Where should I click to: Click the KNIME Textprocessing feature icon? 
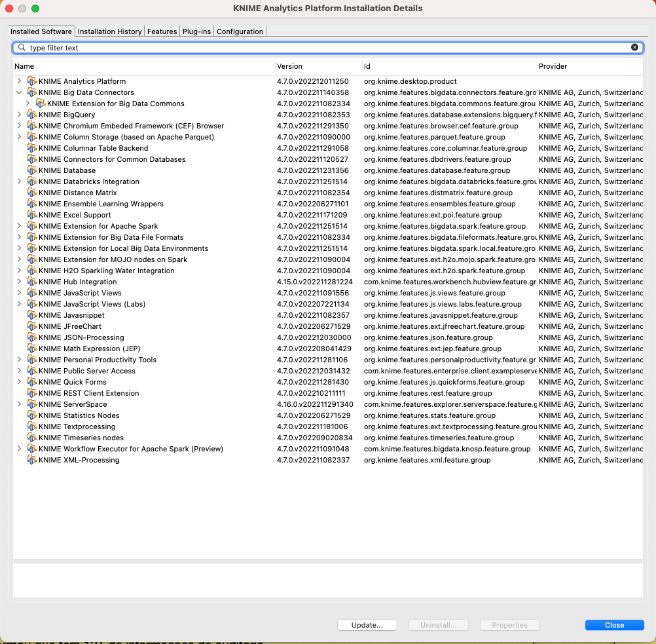(x=32, y=426)
